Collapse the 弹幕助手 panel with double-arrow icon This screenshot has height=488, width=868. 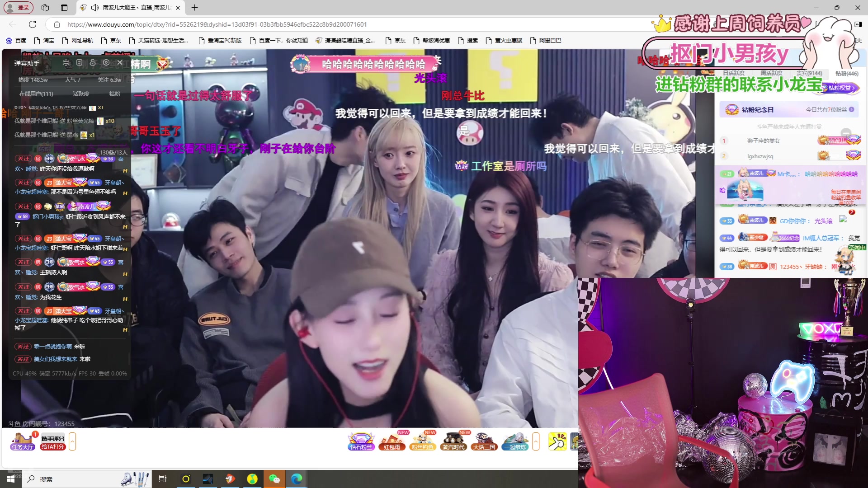[x=66, y=63]
